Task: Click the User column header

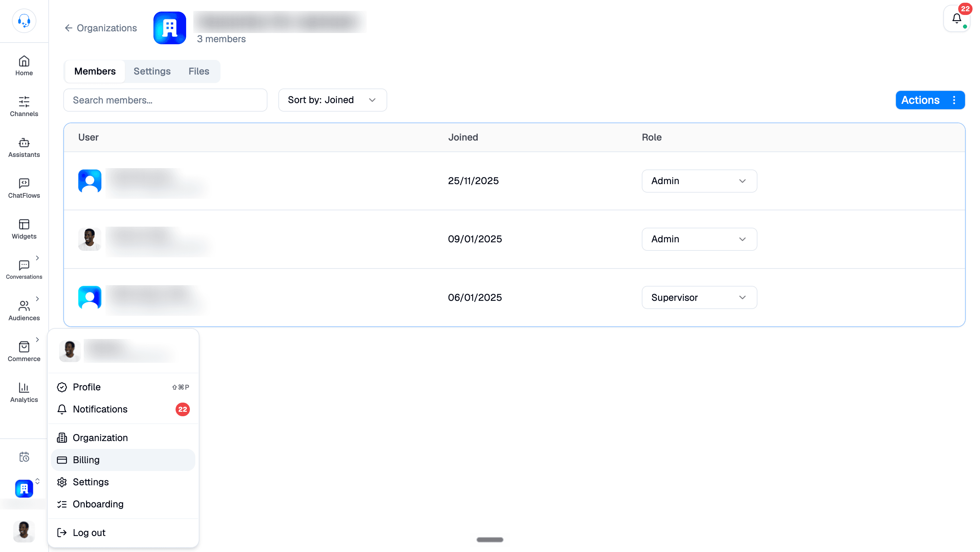Action: coord(88,137)
